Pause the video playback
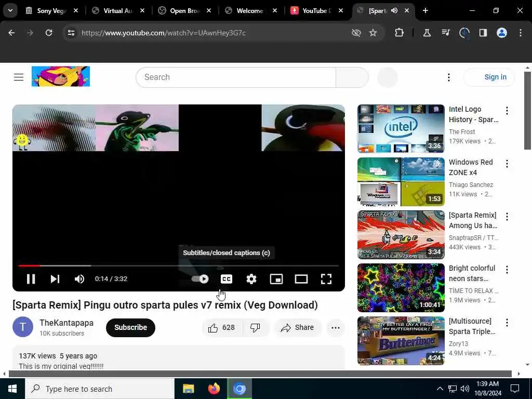This screenshot has width=532, height=399. (x=31, y=279)
